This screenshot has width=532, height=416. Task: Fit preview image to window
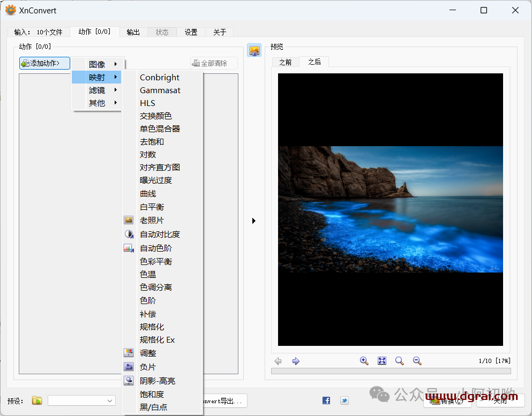382,361
